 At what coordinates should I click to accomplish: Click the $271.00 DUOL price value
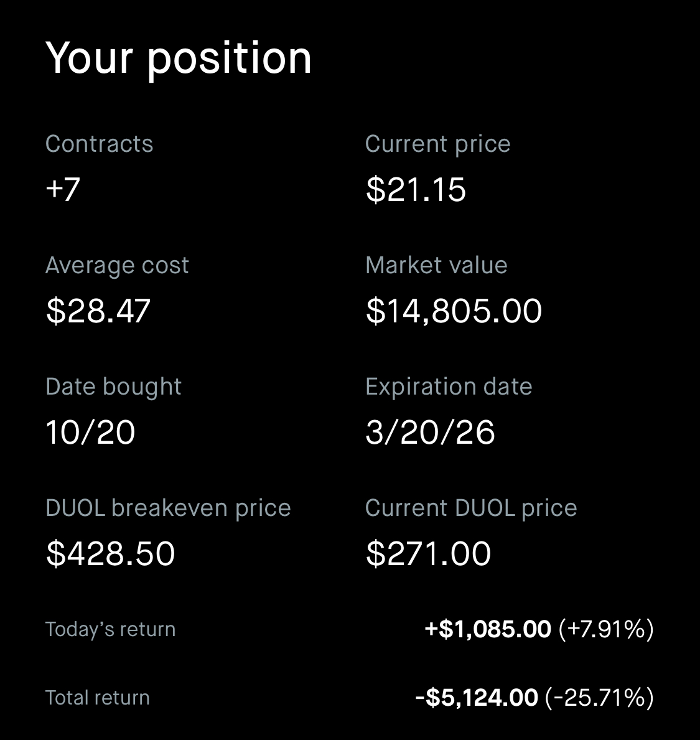coord(429,553)
